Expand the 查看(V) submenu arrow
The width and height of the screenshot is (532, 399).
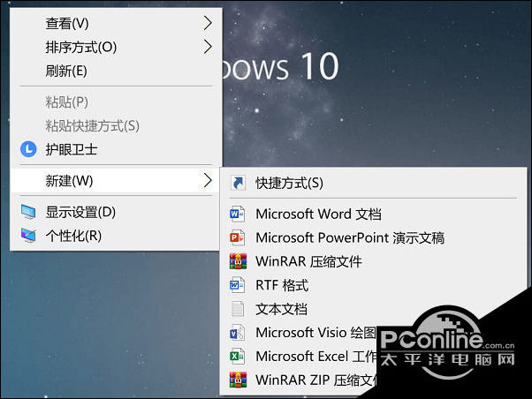coord(208,23)
